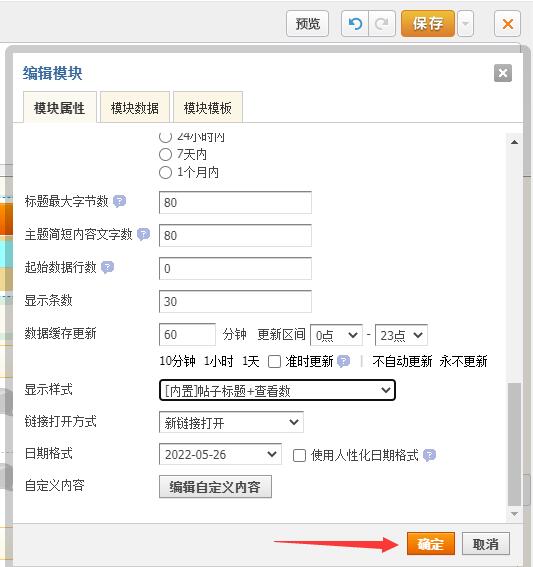The height and width of the screenshot is (567, 533).
Task: Click help icon beside 主题简短内容文字数
Action: tap(144, 234)
